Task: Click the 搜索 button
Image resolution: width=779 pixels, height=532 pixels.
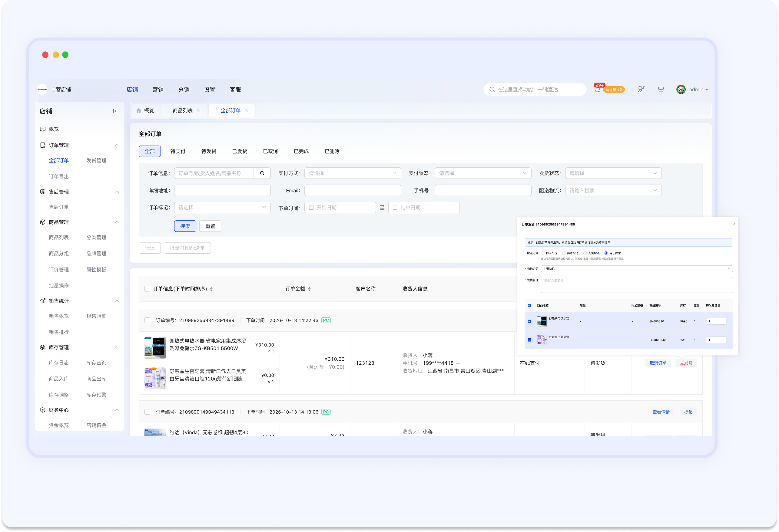Action: pos(185,226)
